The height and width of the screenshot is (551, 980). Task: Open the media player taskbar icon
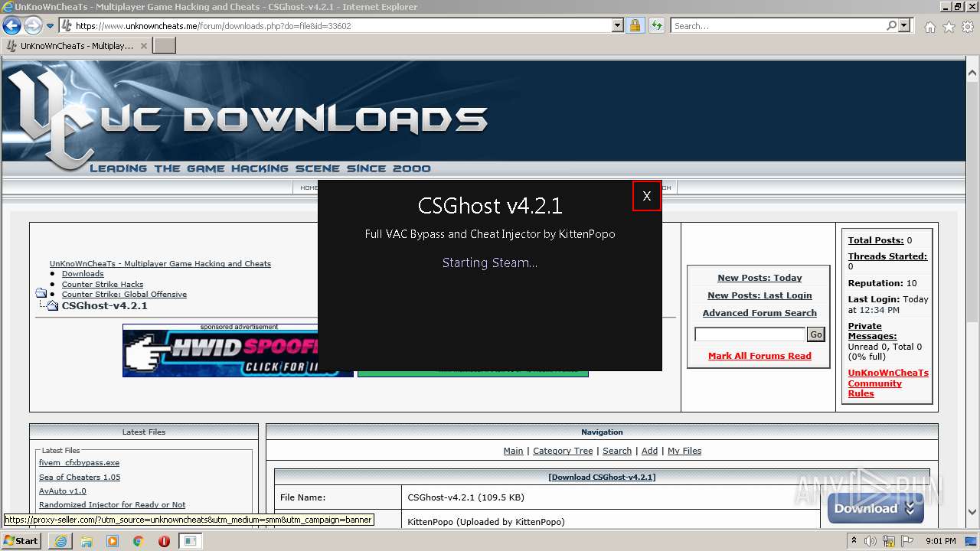tap(113, 541)
